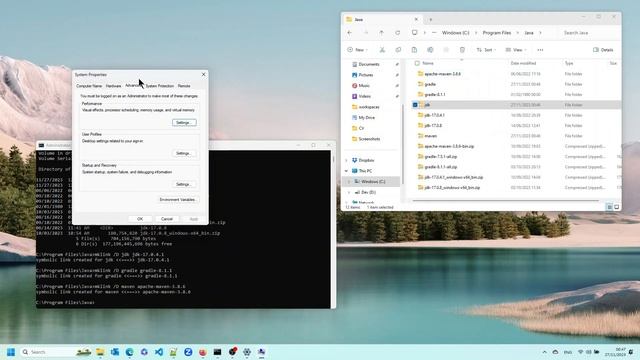Click the Cut icon in Explorer toolbar

(382, 50)
